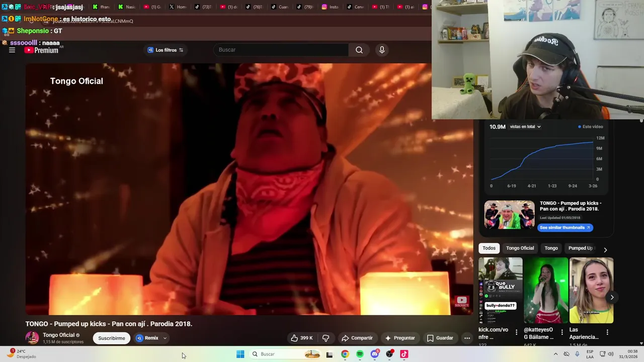Click the main video player area
The image size is (644, 362).
click(249, 189)
